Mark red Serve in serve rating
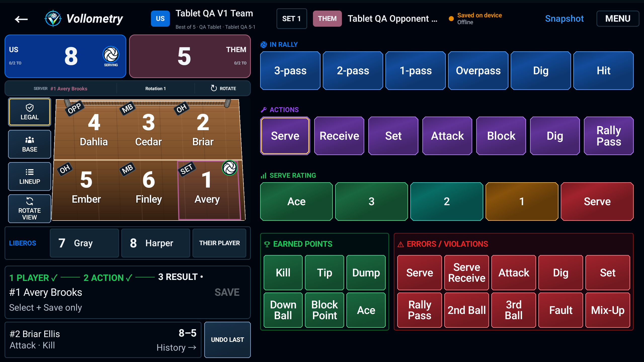Image resolution: width=644 pixels, height=362 pixels. click(597, 201)
